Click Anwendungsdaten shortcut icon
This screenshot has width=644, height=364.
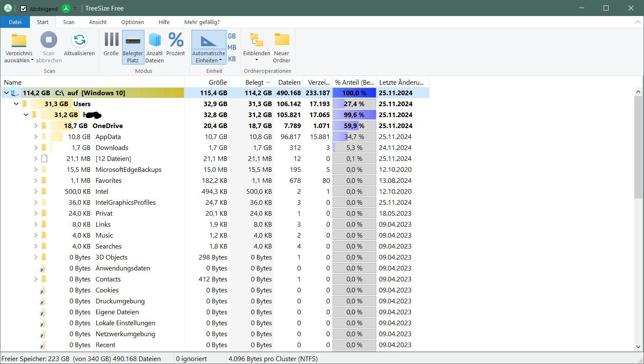pos(43,268)
